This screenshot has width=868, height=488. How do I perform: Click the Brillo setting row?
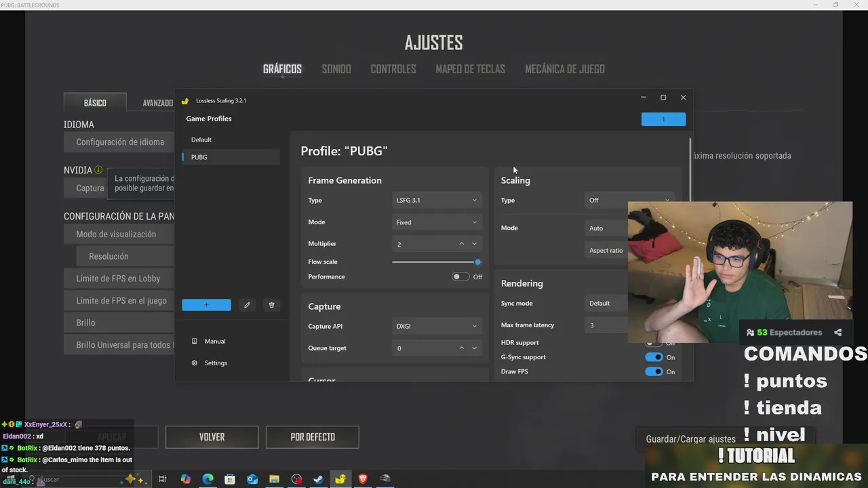tap(119, 323)
